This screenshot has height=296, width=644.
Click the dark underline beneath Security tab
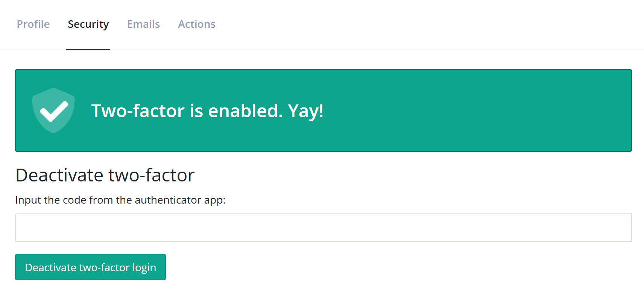click(x=88, y=49)
